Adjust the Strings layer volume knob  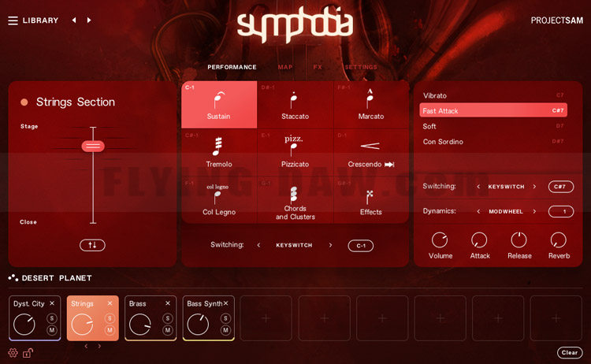[x=82, y=325]
